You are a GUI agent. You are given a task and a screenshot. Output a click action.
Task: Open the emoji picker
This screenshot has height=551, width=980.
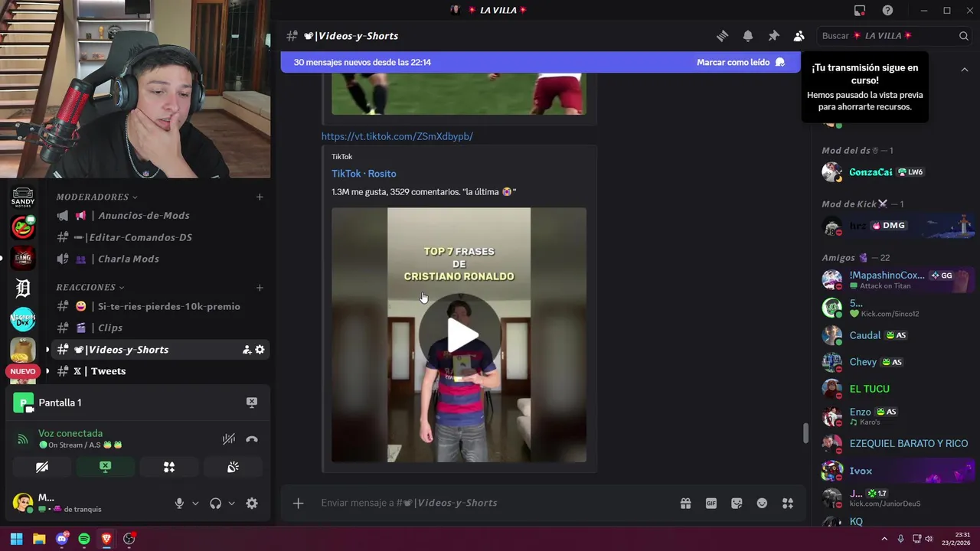click(762, 503)
